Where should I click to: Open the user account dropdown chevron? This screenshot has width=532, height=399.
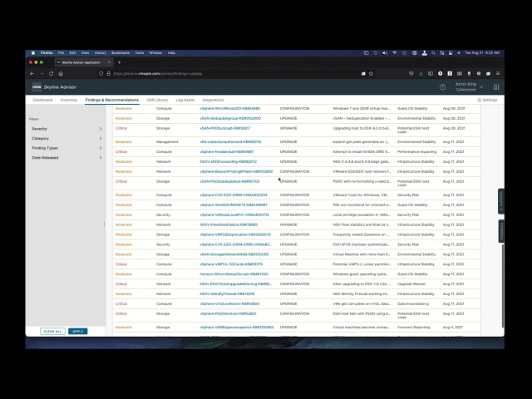pos(481,87)
